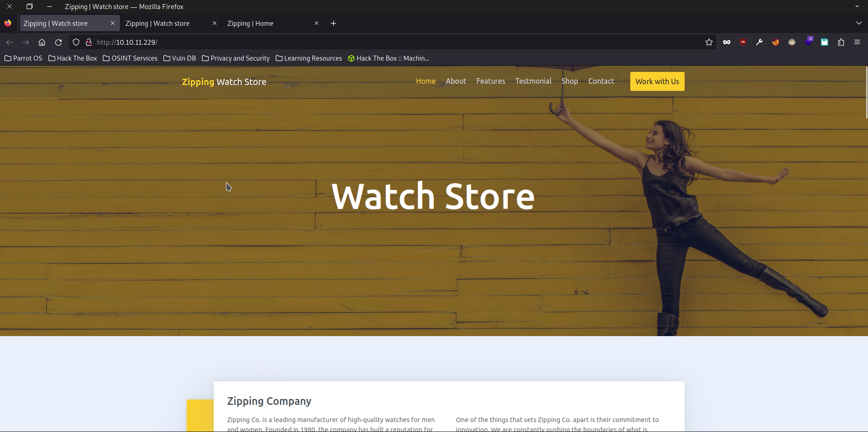
Task: Open the Extensions puzzle piece menu
Action: (841, 42)
